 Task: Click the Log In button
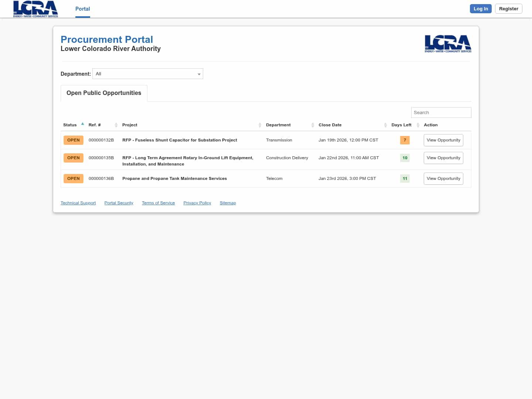click(481, 9)
